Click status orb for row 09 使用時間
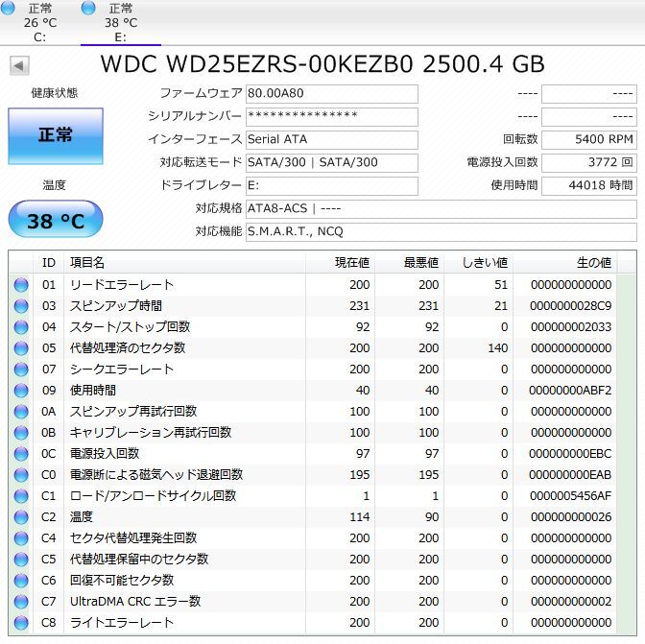Image resolution: width=645 pixels, height=644 pixels. click(21, 391)
